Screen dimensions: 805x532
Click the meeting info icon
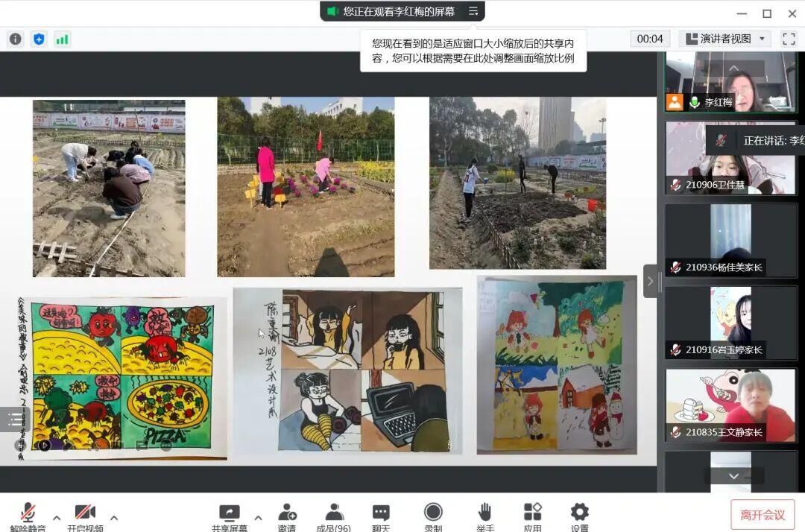click(15, 39)
